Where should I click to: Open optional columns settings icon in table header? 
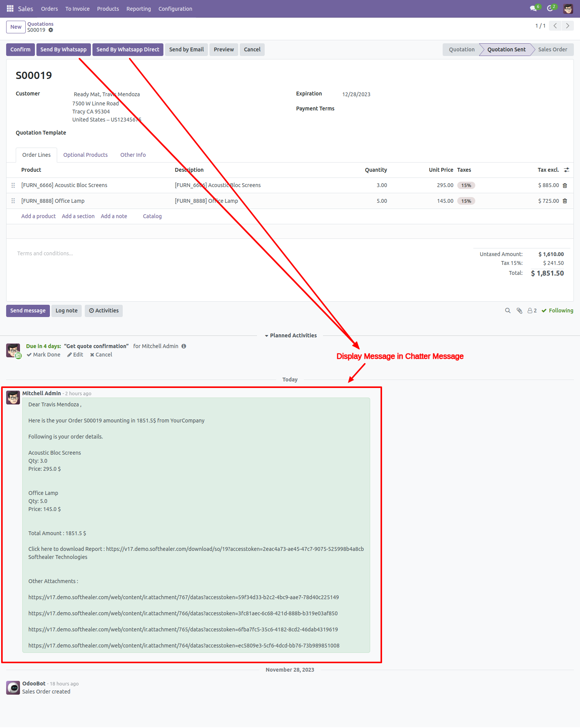coord(567,170)
